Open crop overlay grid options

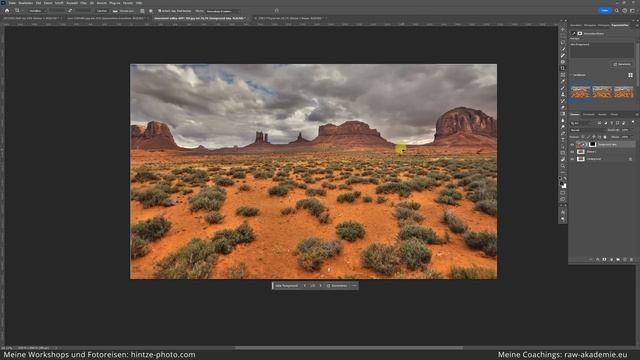click(142, 11)
